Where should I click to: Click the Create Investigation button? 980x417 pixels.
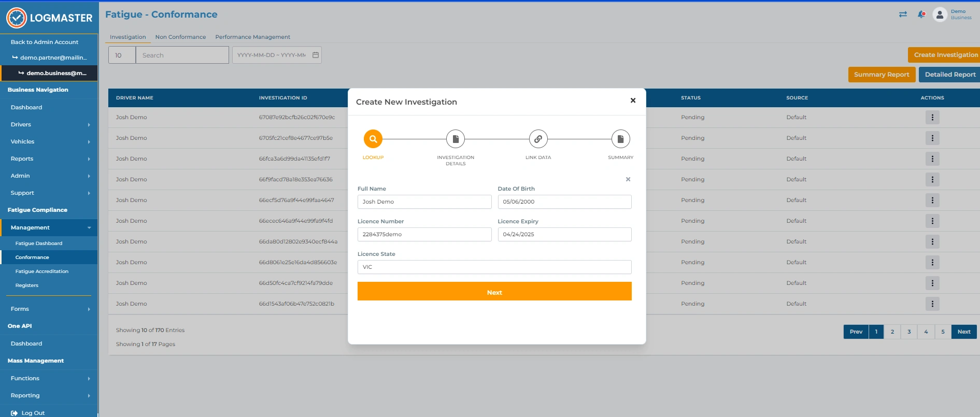tap(944, 55)
